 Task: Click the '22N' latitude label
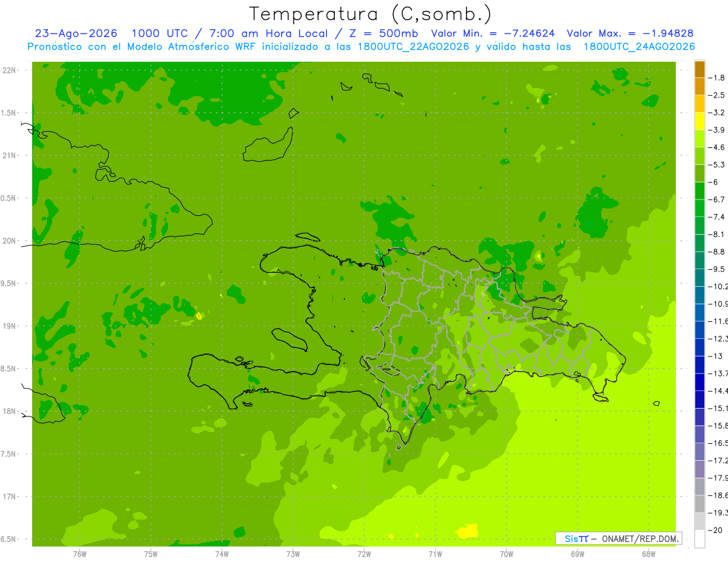click(x=10, y=70)
